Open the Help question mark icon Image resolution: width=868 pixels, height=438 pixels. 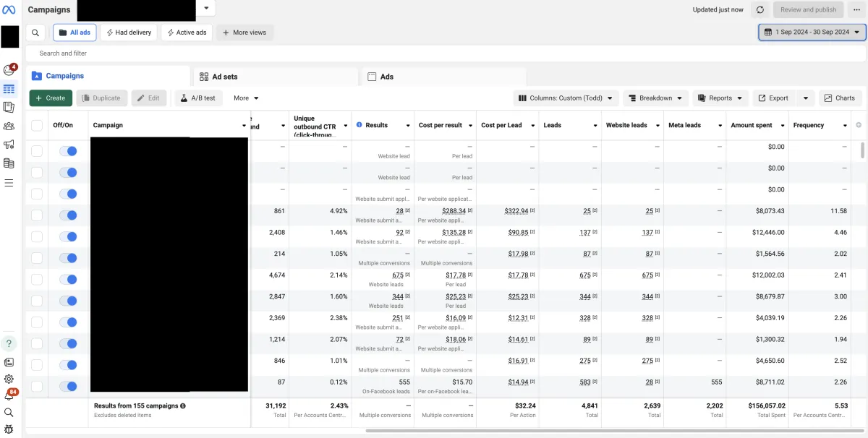pyautogui.click(x=9, y=343)
